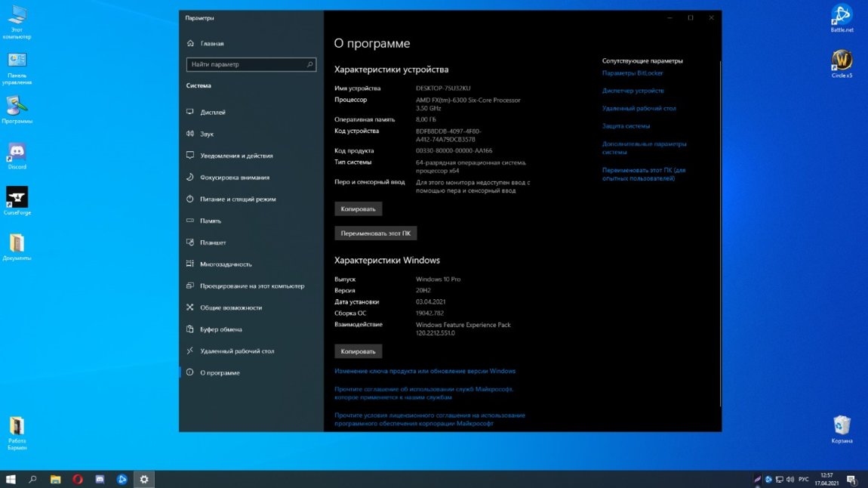Screen dimensions: 868x488
Task: Select Многозадачность menu item
Action: pos(226,264)
